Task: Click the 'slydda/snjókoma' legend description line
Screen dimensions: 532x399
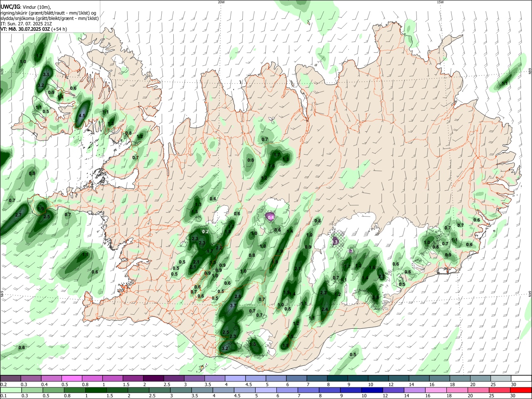Action: [x=49, y=18]
